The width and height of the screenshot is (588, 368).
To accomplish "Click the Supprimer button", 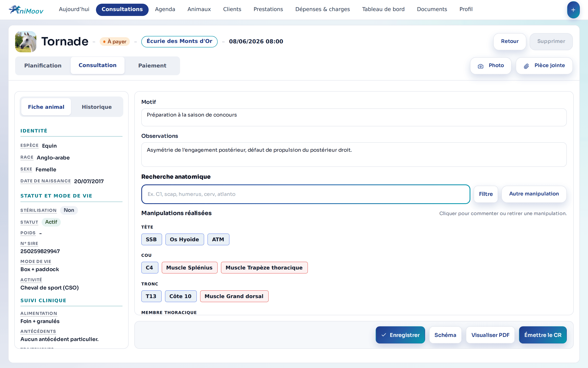I will pyautogui.click(x=551, y=42).
